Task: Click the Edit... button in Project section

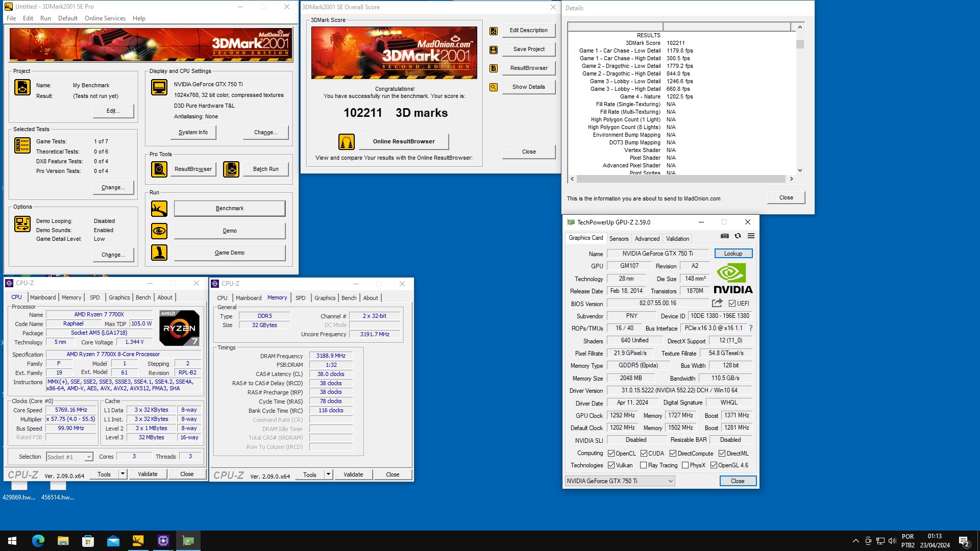Action: tap(113, 111)
